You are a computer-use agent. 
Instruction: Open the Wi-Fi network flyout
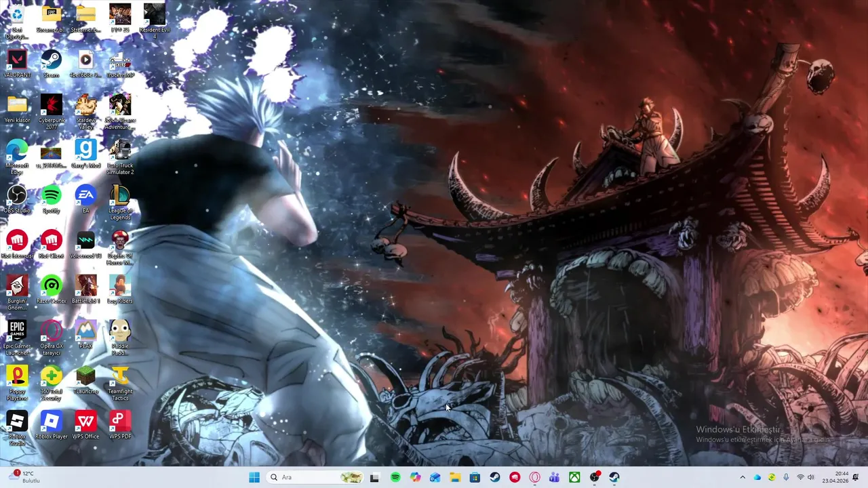click(800, 477)
